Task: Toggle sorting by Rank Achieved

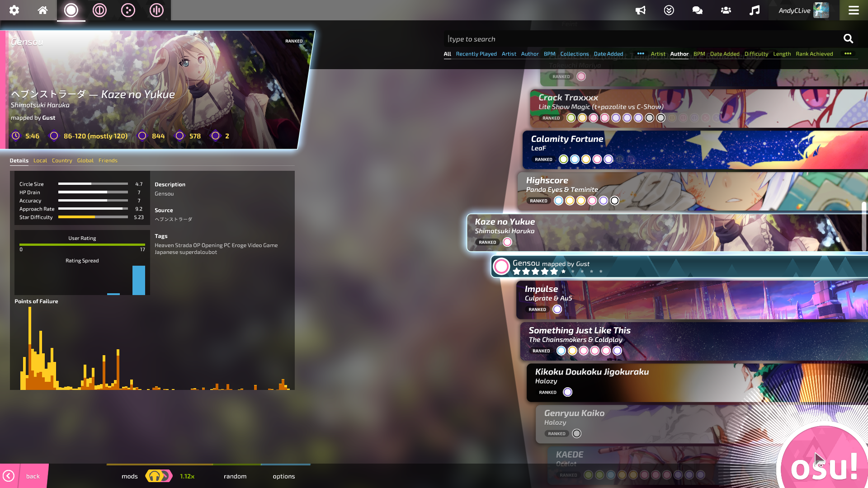Action: [x=814, y=54]
